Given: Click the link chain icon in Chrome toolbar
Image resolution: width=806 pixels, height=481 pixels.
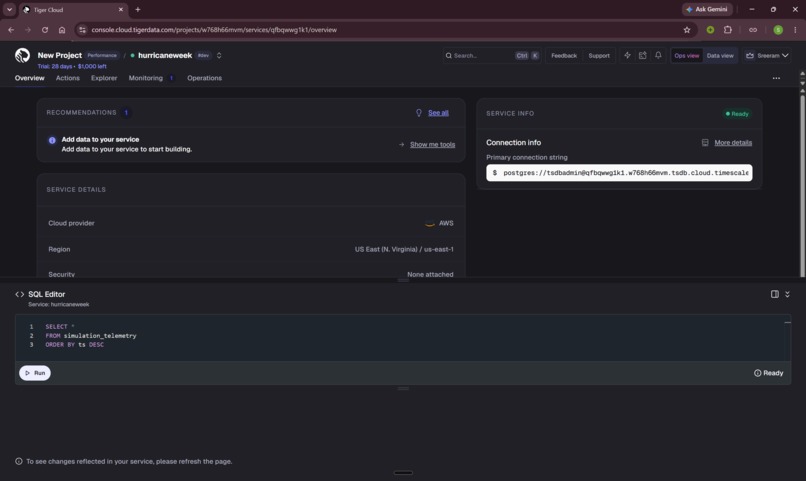Looking at the screenshot, I should [x=753, y=30].
